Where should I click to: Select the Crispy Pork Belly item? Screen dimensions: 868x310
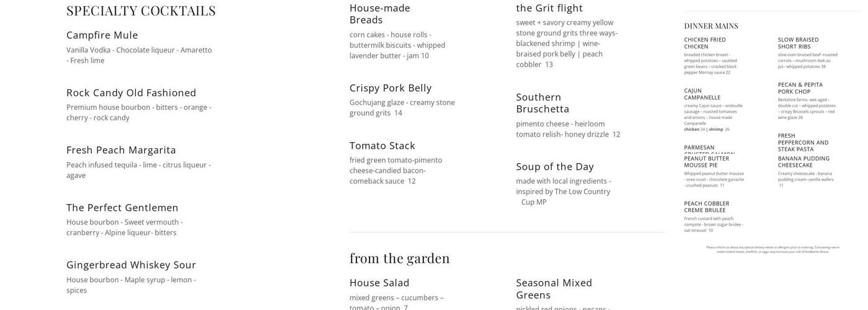click(391, 87)
